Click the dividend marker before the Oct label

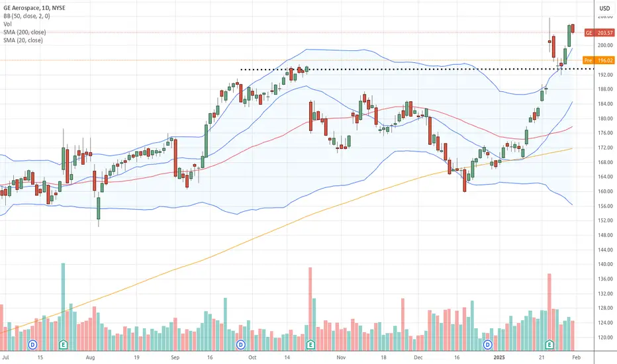pyautogui.click(x=240, y=345)
